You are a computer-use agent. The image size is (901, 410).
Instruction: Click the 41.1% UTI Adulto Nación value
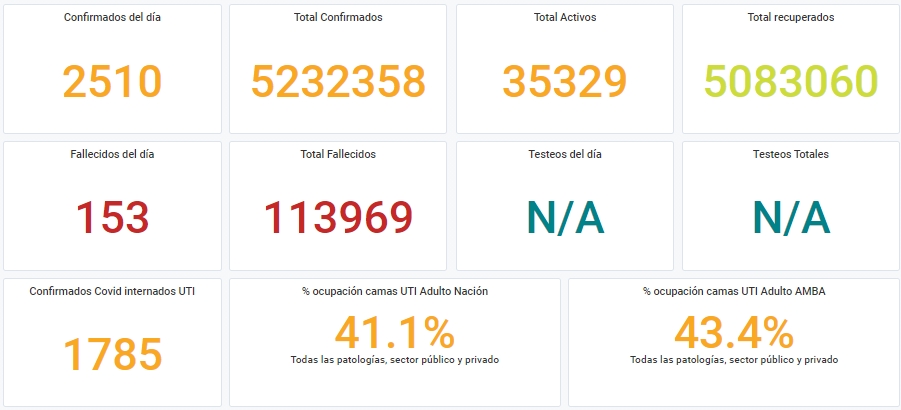(x=395, y=333)
